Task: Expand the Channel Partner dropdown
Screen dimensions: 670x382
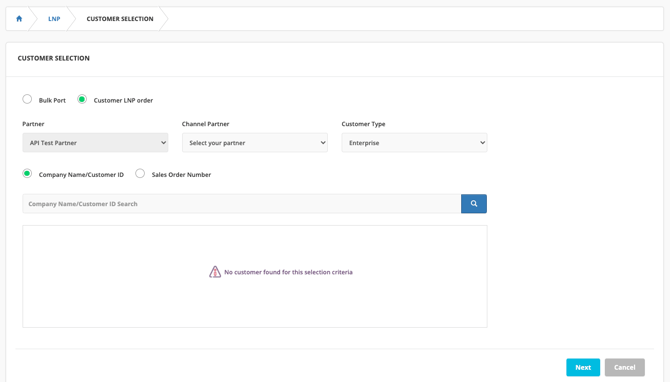Action: click(x=255, y=143)
